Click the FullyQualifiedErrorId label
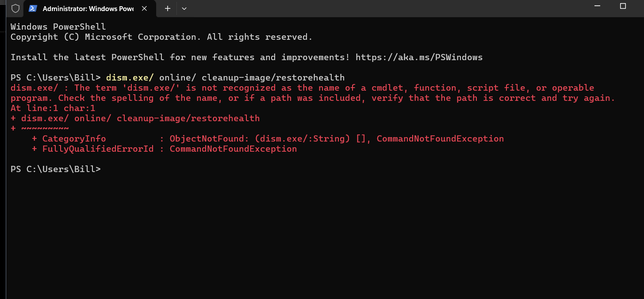This screenshot has width=644, height=299. (98, 149)
